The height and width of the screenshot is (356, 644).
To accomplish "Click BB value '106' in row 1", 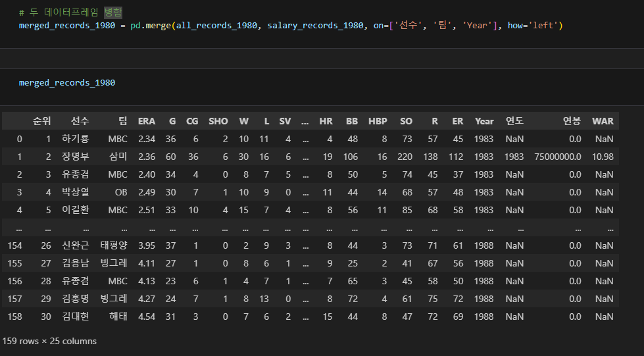I will pyautogui.click(x=351, y=157).
